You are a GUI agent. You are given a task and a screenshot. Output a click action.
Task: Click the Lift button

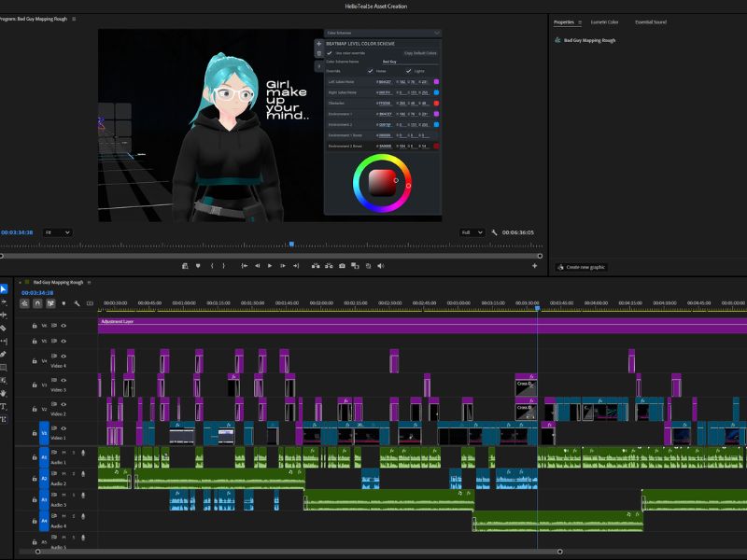(316, 266)
